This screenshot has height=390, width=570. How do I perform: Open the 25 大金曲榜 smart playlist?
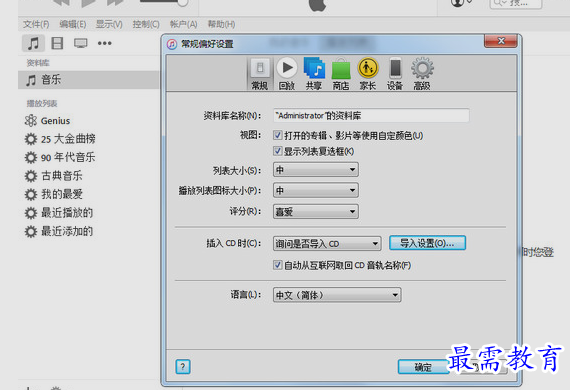[x=60, y=139]
